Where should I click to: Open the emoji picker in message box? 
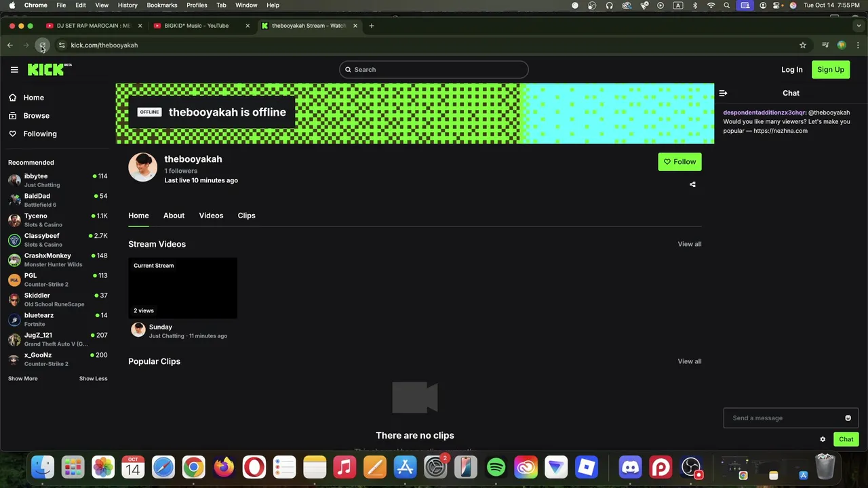(848, 418)
